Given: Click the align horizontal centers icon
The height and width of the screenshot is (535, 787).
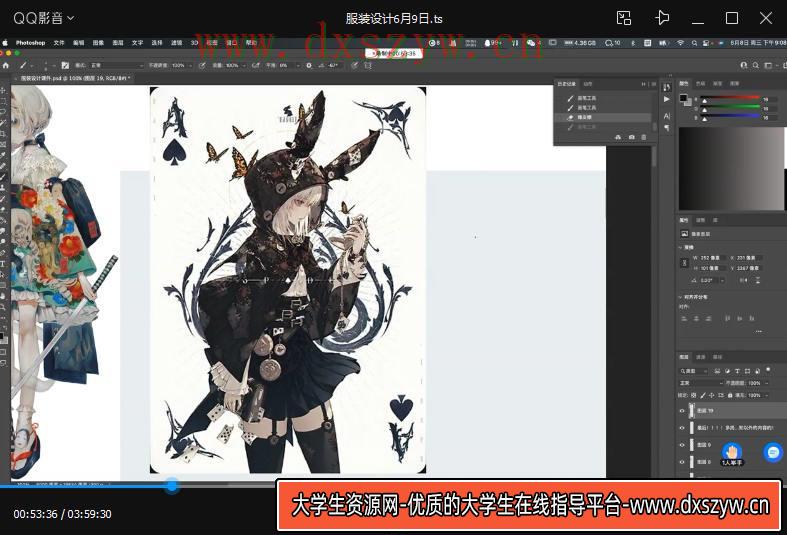Looking at the screenshot, I should coord(696,318).
